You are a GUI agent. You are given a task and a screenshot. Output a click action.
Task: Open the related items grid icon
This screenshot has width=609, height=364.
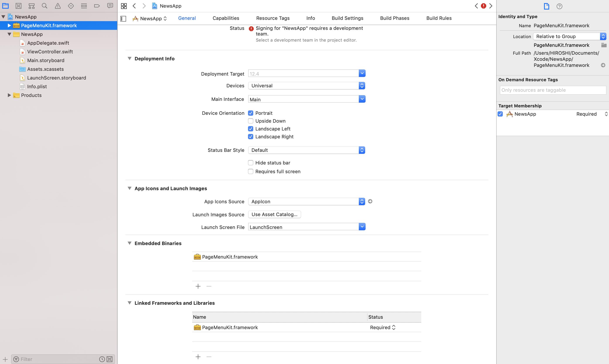tap(124, 6)
